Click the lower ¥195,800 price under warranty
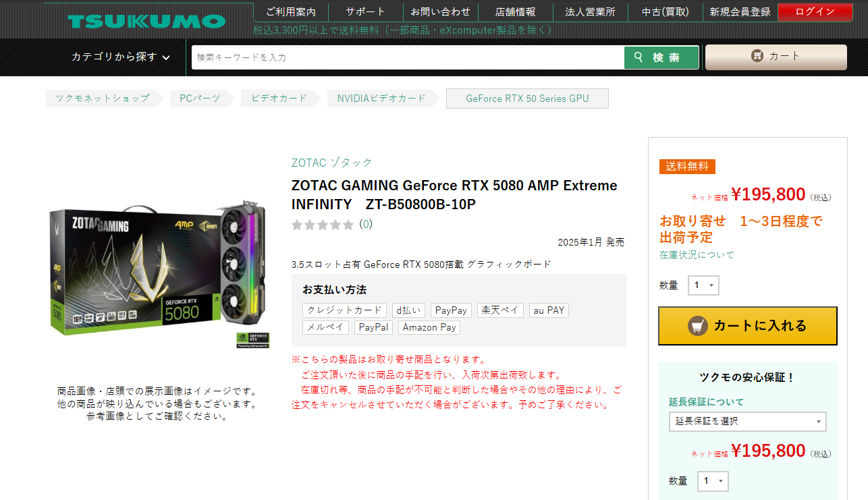868x500 pixels. 768,451
